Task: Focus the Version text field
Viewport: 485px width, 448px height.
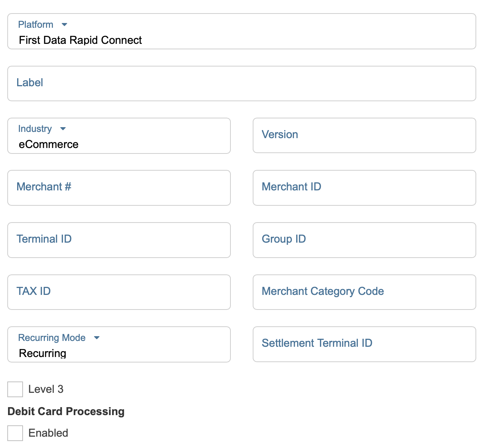Action: coord(364,135)
